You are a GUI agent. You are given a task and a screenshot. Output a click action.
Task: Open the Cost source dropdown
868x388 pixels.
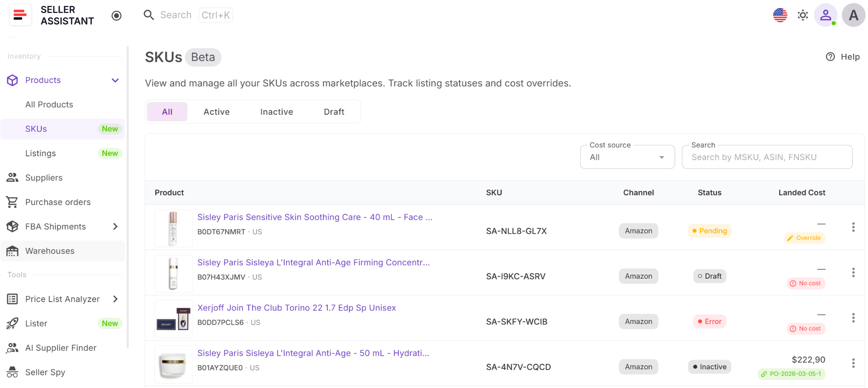pyautogui.click(x=627, y=157)
